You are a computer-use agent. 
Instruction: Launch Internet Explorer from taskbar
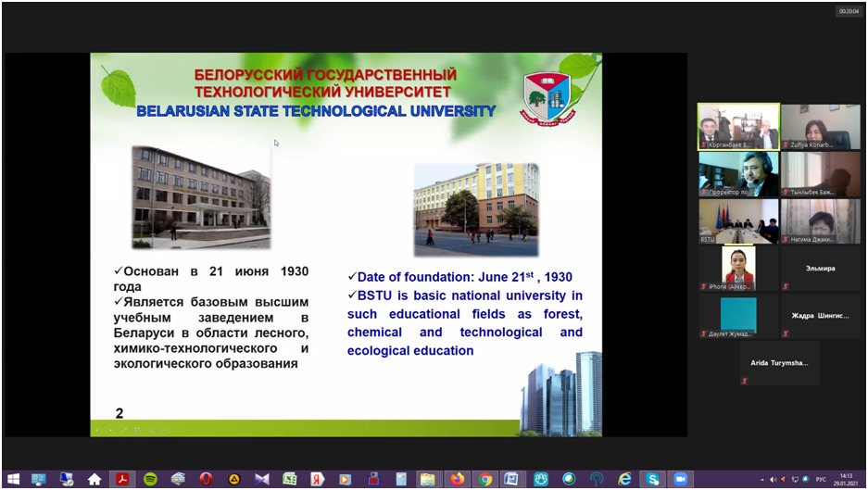point(624,479)
